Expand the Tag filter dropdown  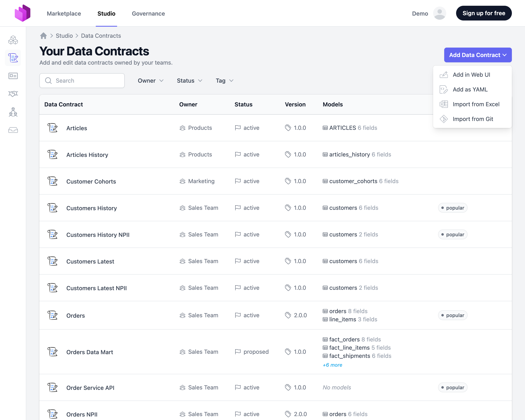coord(224,81)
